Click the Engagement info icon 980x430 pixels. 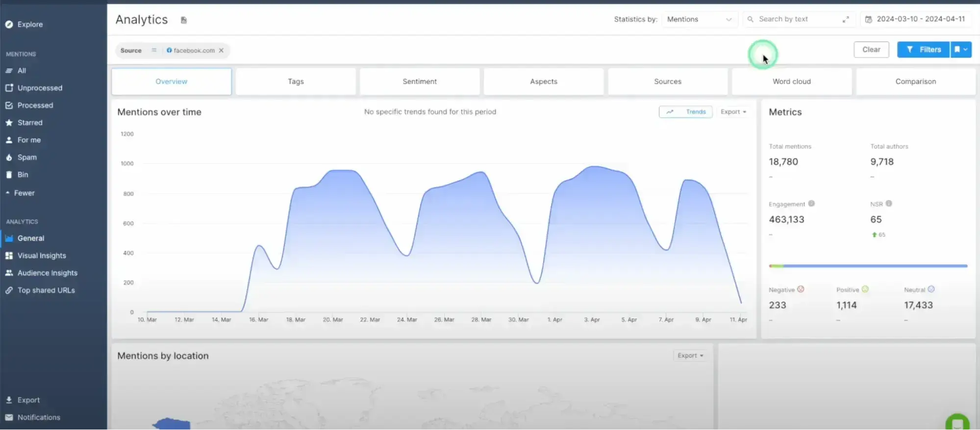point(811,204)
